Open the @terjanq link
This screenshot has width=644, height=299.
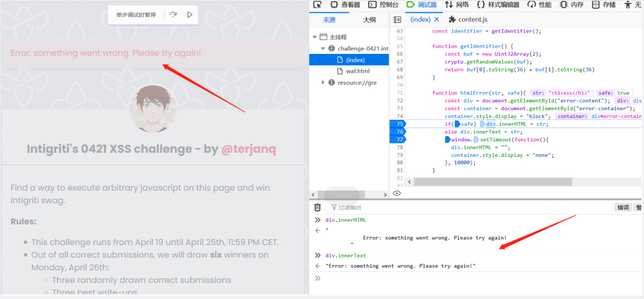click(x=248, y=149)
